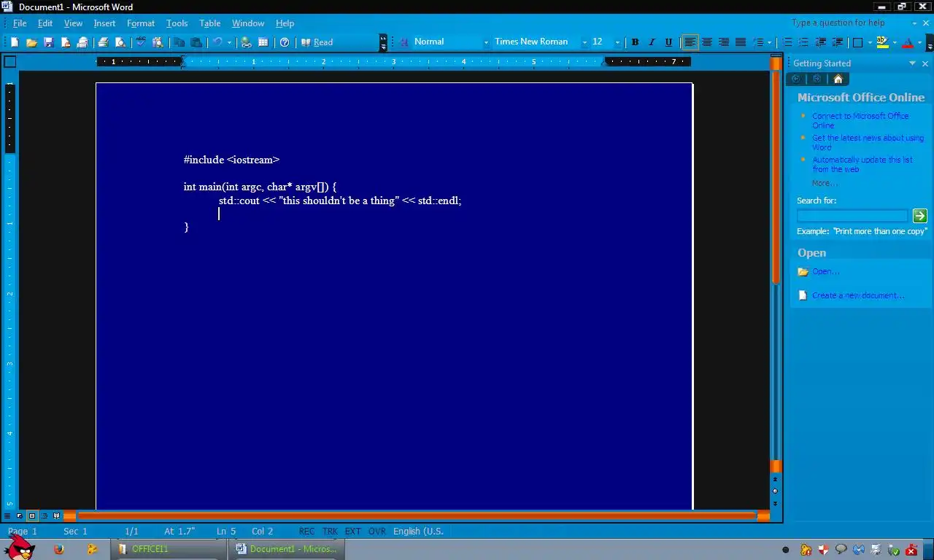Click Get the latest news about using Word
The width and height of the screenshot is (934, 560).
(868, 142)
